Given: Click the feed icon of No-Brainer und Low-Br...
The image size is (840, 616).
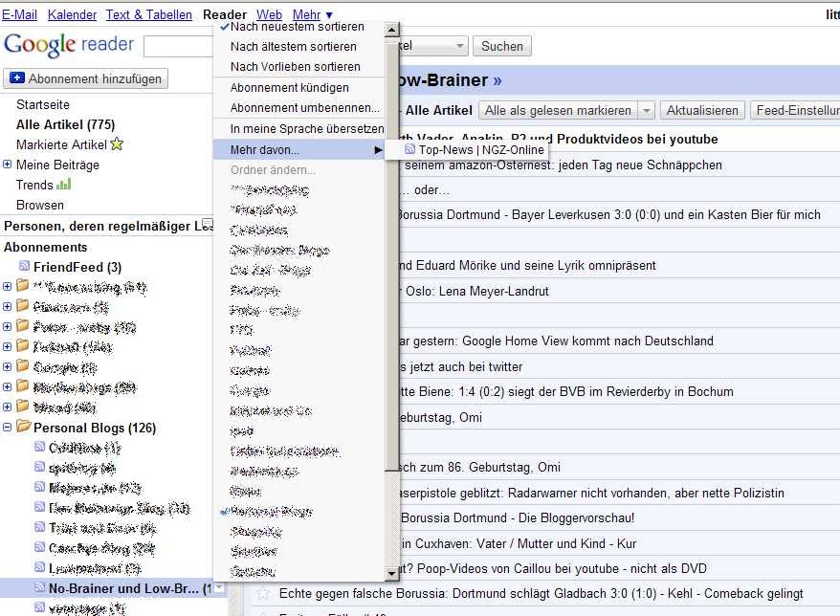Looking at the screenshot, I should click(39, 587).
